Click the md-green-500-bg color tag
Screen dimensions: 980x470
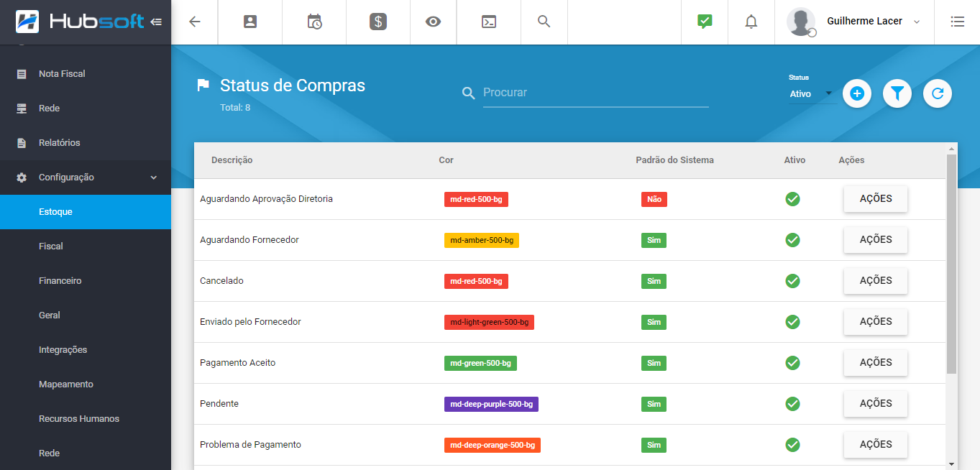(480, 363)
